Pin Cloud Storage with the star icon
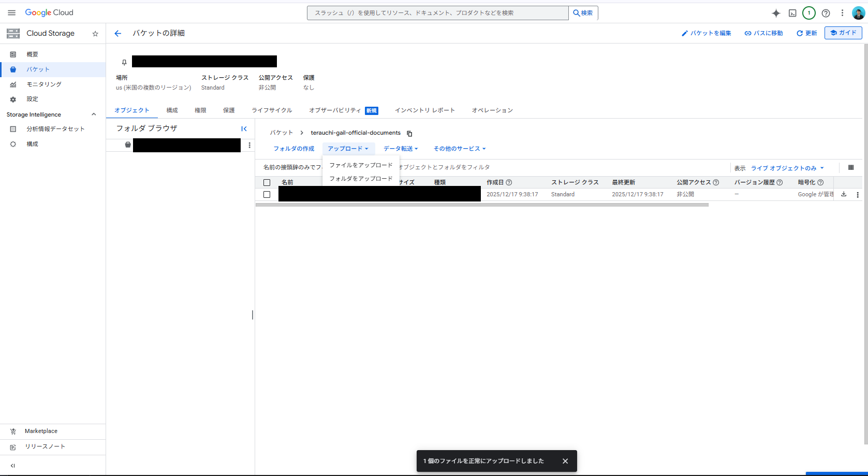 pos(95,34)
